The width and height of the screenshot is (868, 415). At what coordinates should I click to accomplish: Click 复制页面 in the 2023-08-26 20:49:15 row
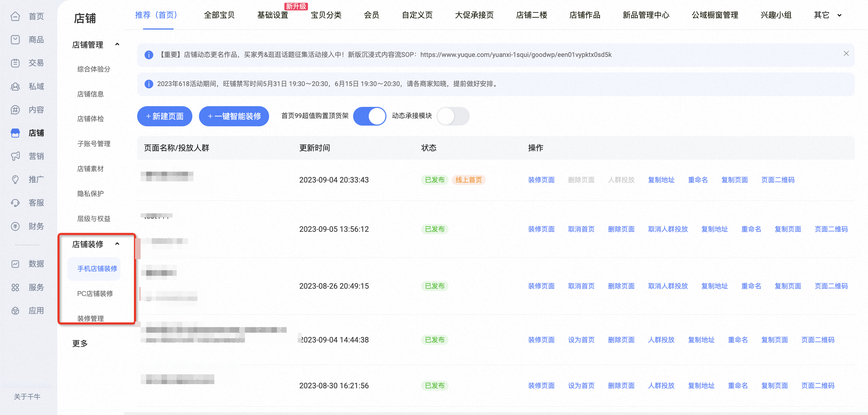[x=788, y=286]
